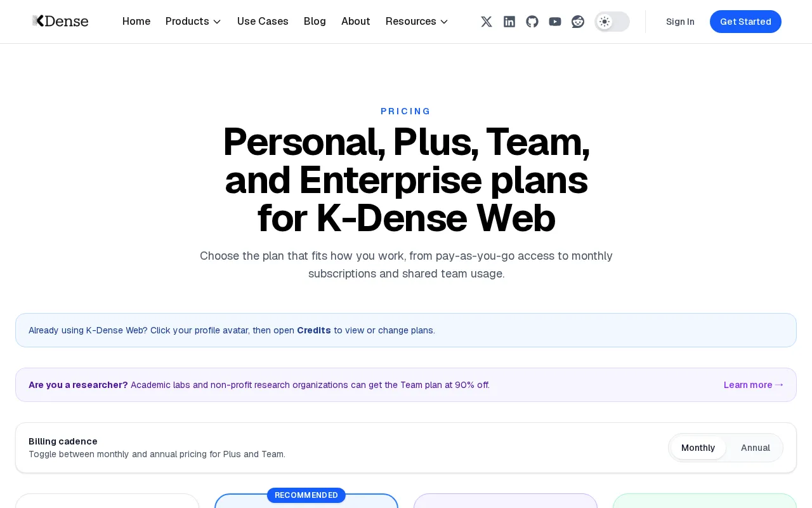
Task: Click the Get Started button
Action: click(x=745, y=22)
